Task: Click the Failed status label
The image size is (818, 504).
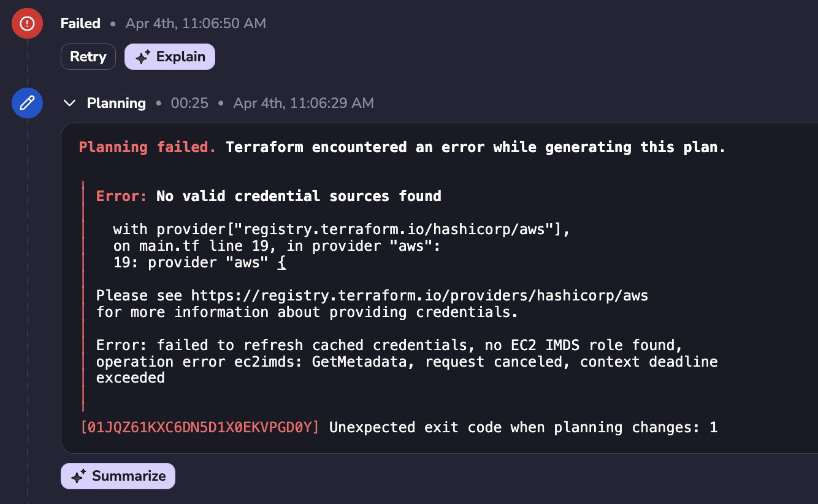Action: [x=80, y=23]
